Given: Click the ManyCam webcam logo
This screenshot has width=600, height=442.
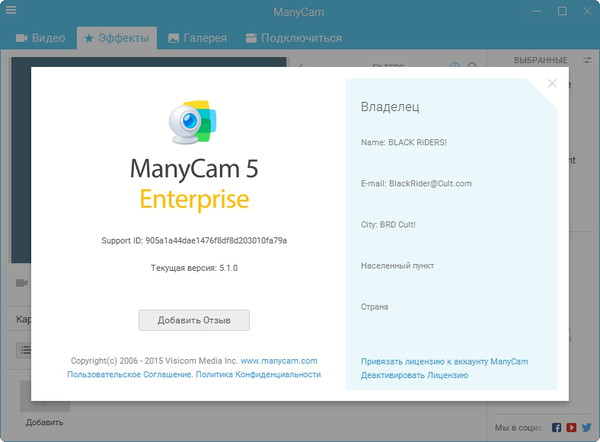Looking at the screenshot, I should (x=192, y=122).
